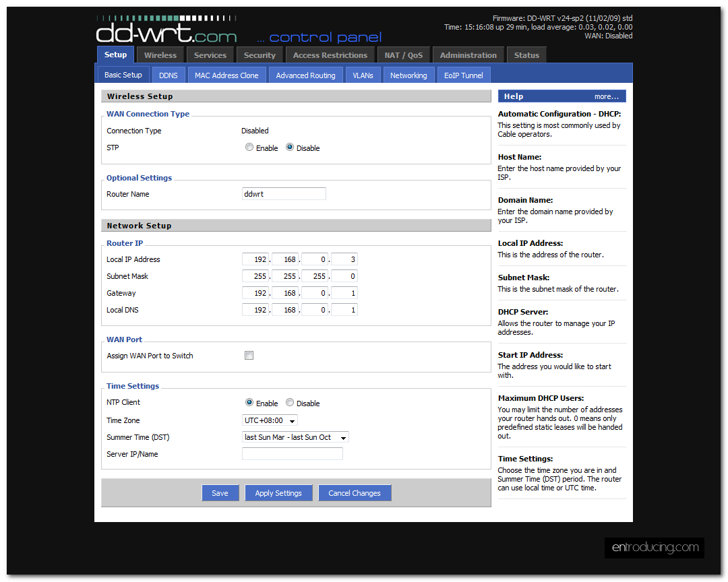Click the Apply Settings button
Image resolution: width=728 pixels, height=582 pixels.
click(x=278, y=493)
